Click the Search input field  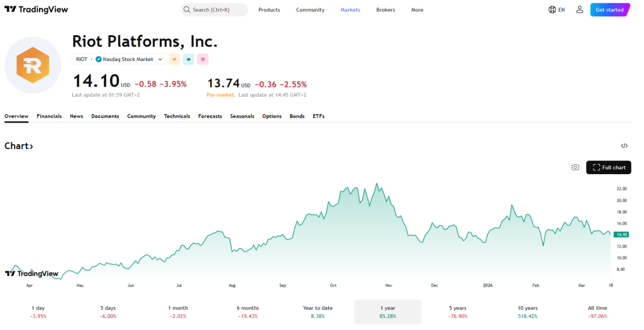[214, 9]
